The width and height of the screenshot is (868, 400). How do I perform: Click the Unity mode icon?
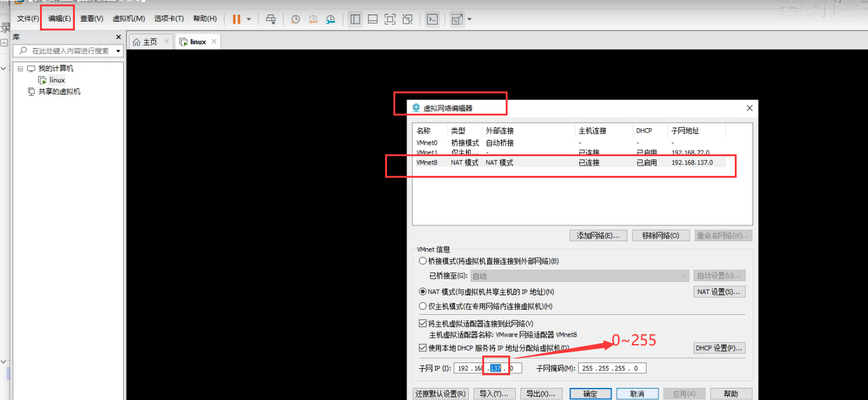pos(408,19)
